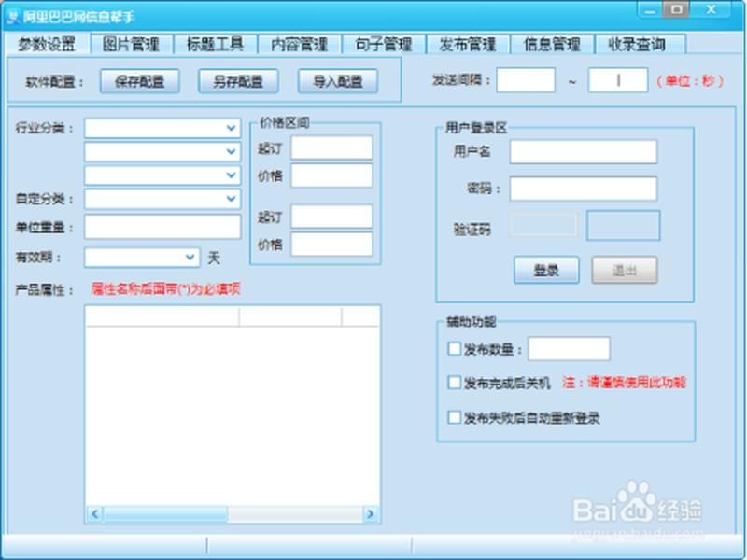Click the red text 属性名称后面带(*)为必填项
This screenshot has height=560, width=747.
coord(166,289)
